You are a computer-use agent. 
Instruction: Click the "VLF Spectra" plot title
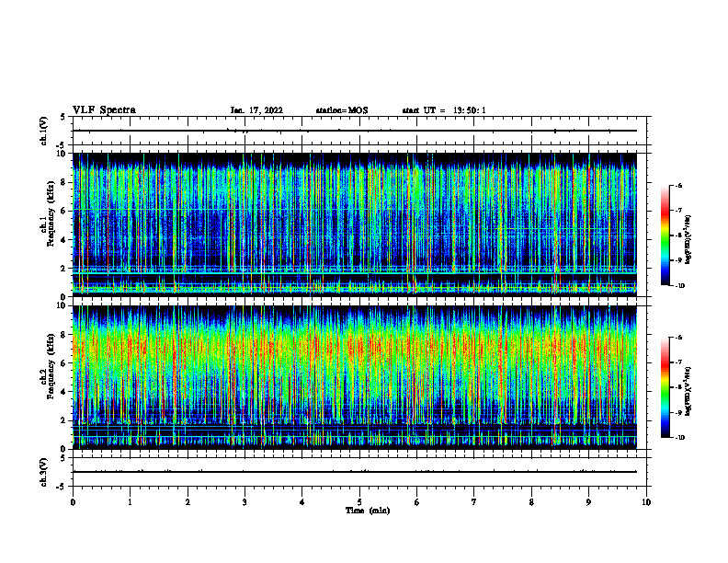pos(104,110)
